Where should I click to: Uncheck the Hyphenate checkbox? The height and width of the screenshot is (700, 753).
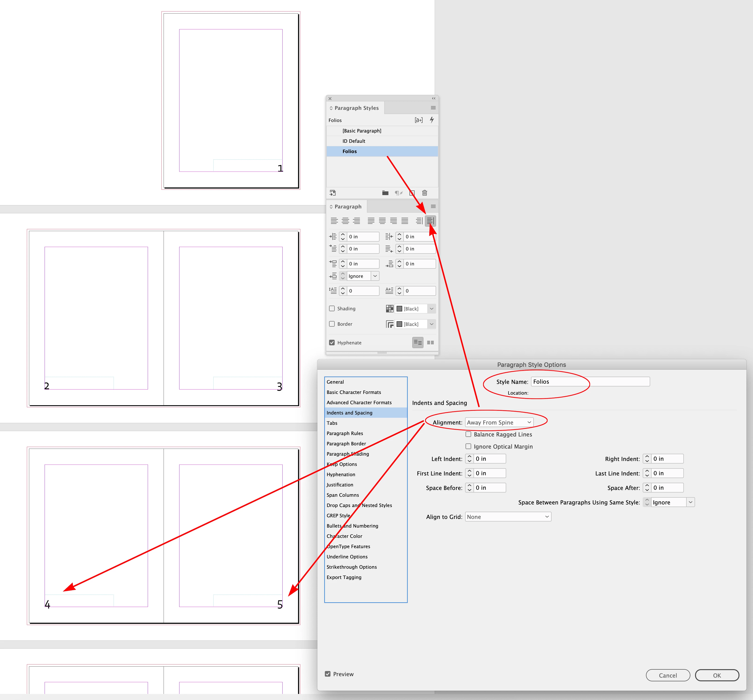pos(332,343)
